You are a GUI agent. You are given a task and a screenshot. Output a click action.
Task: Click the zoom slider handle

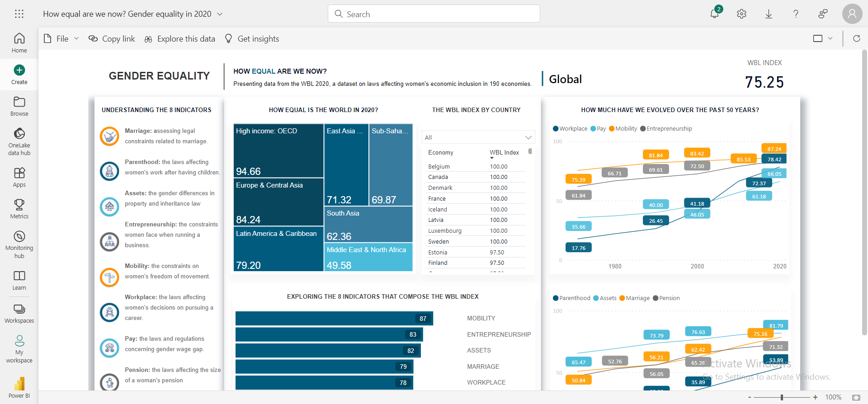pyautogui.click(x=782, y=397)
